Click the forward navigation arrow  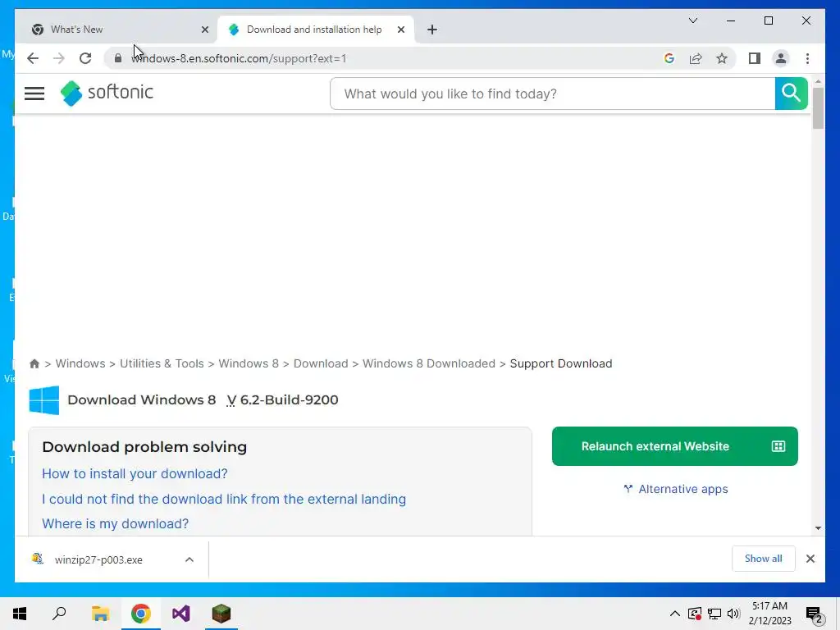[x=59, y=58]
